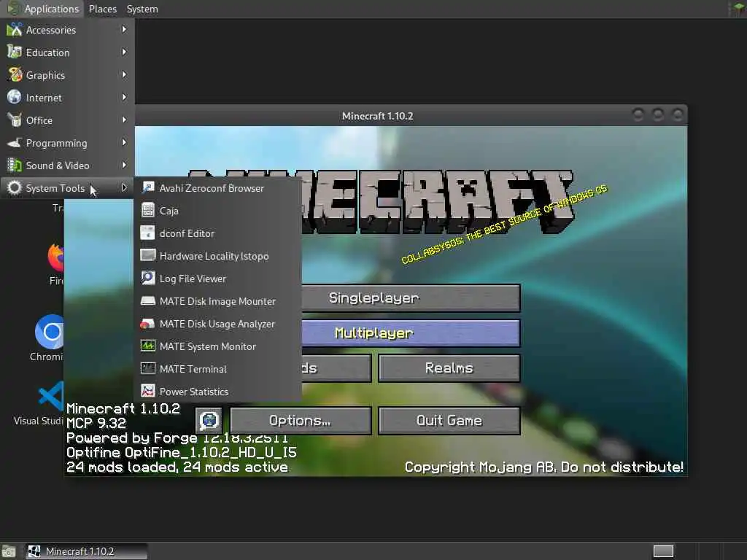Image resolution: width=747 pixels, height=560 pixels.
Task: Select the Power Statistics label
Action: 194,392
